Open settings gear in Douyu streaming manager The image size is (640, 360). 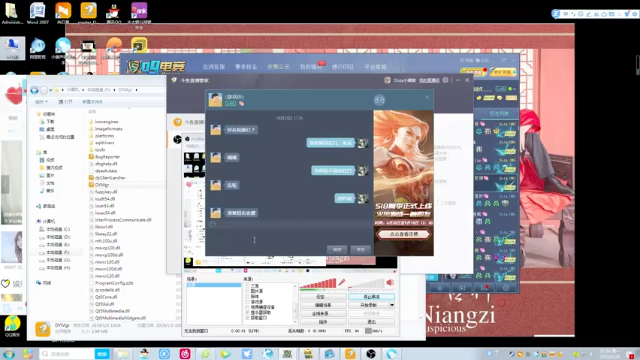[446, 80]
